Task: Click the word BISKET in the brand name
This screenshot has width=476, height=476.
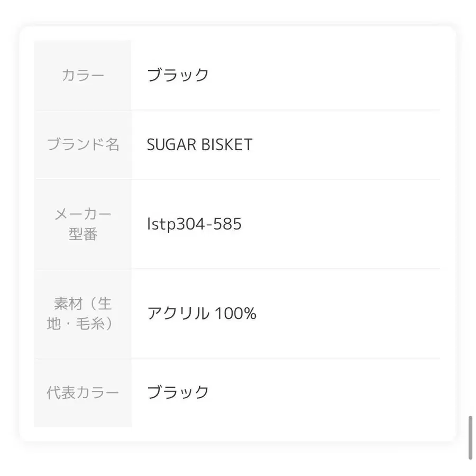Action: 227,145
